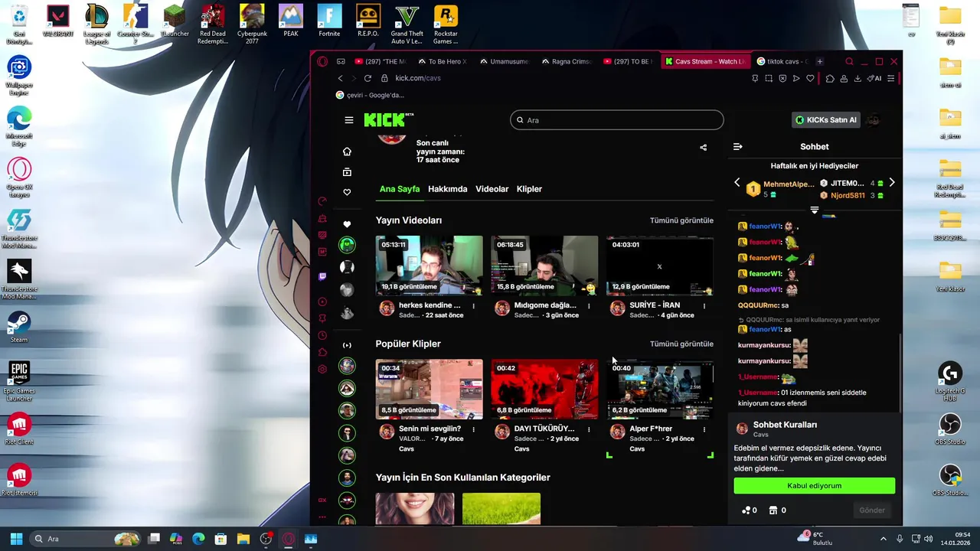Screen dimensions: 980x551
Task: Open Opera GX sidebar settings gear
Action: point(322,369)
